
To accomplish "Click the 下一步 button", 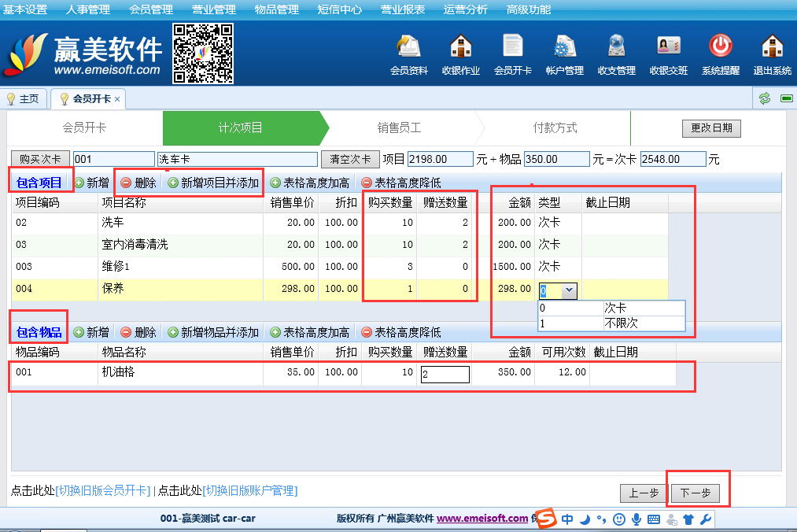I will click(x=695, y=493).
